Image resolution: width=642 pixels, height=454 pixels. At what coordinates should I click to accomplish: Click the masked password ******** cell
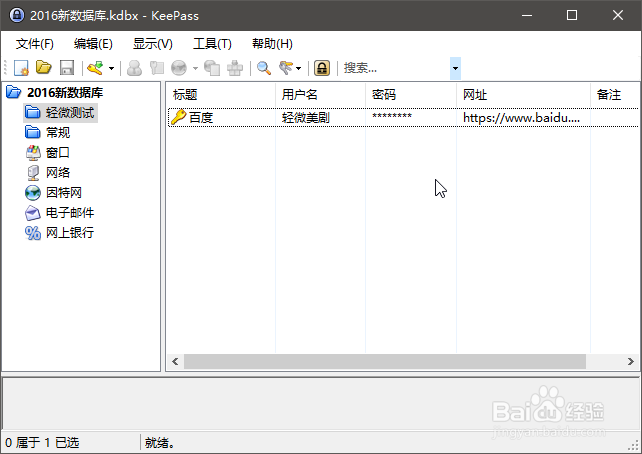392,116
